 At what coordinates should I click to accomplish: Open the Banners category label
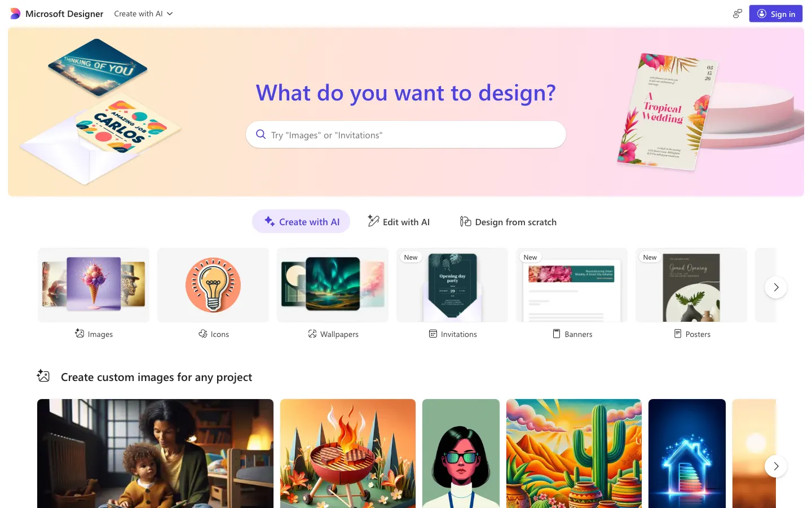pyautogui.click(x=572, y=334)
